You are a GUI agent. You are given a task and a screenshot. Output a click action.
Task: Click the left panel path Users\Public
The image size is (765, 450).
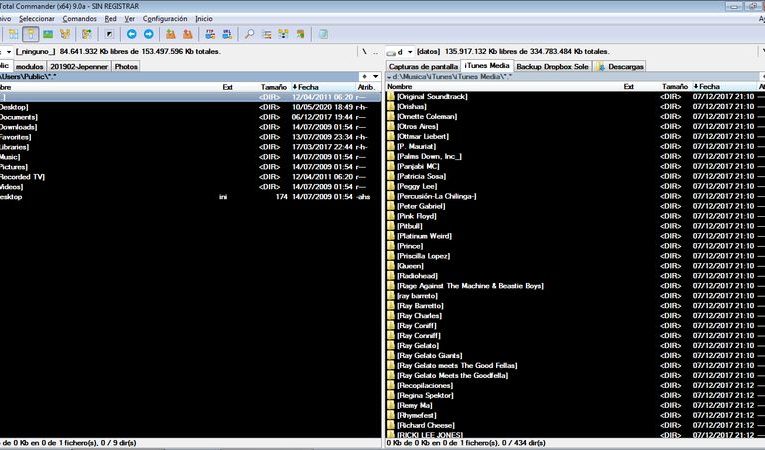[x=28, y=77]
